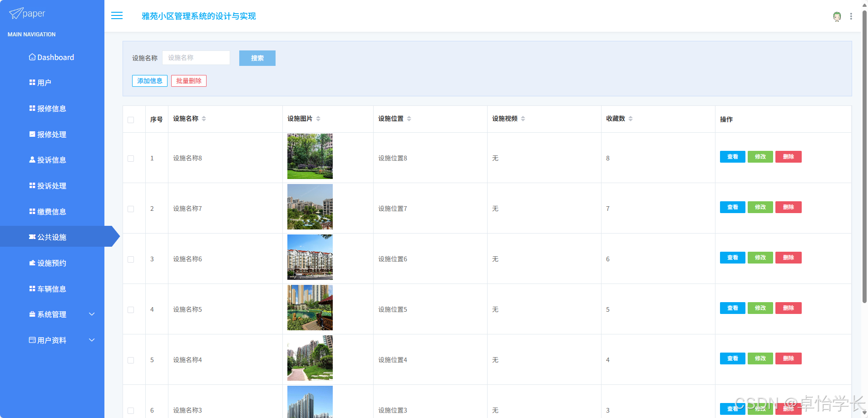
Task: Click the page title 雅苑小区管理系统的设计与实现
Action: point(199,16)
